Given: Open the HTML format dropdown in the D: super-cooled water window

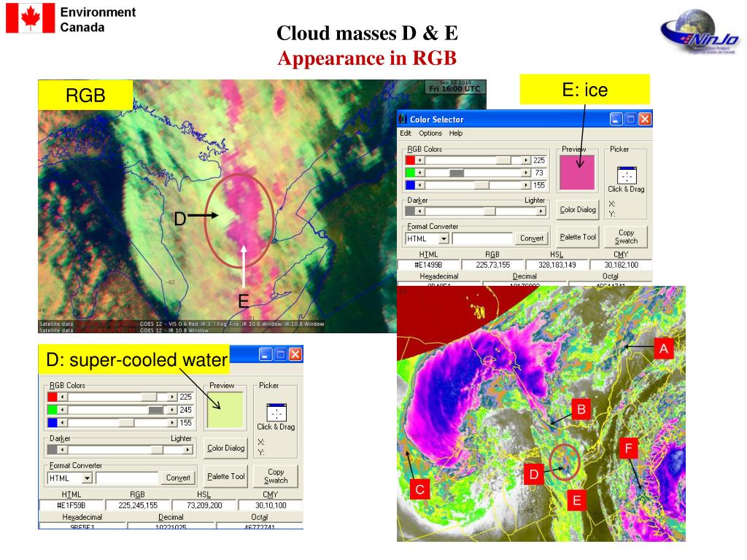Looking at the screenshot, I should click(87, 478).
